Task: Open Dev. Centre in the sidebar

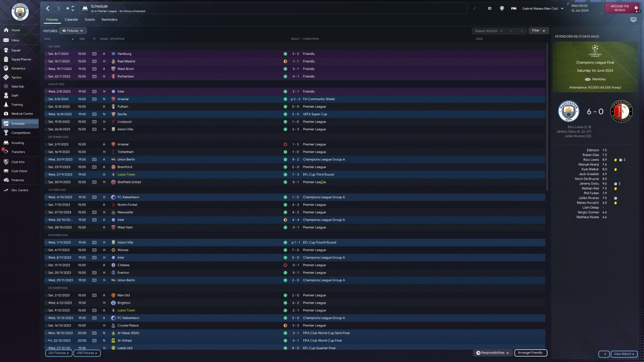Action: pos(20,190)
